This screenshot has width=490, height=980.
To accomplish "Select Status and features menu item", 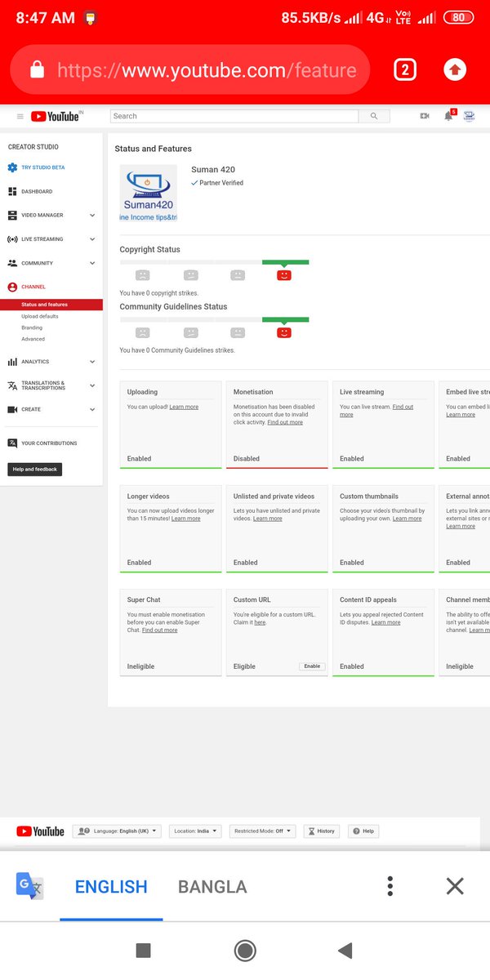I will (x=51, y=305).
